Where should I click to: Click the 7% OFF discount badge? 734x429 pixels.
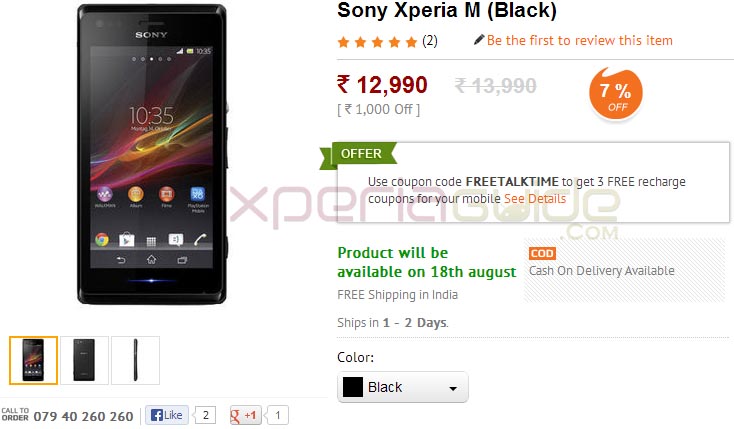616,93
